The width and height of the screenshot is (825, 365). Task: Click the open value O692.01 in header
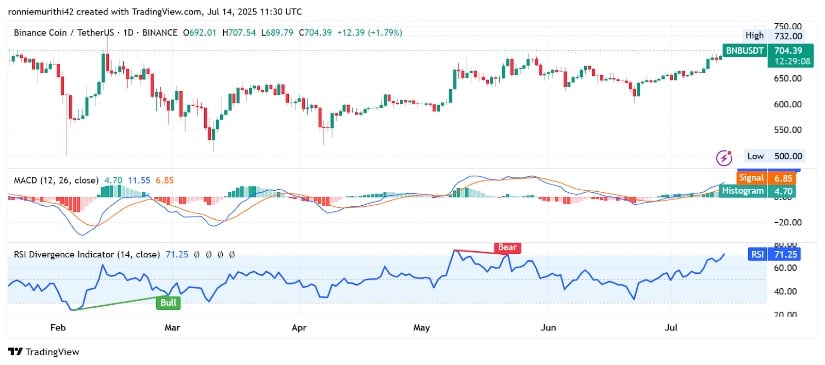pyautogui.click(x=200, y=33)
